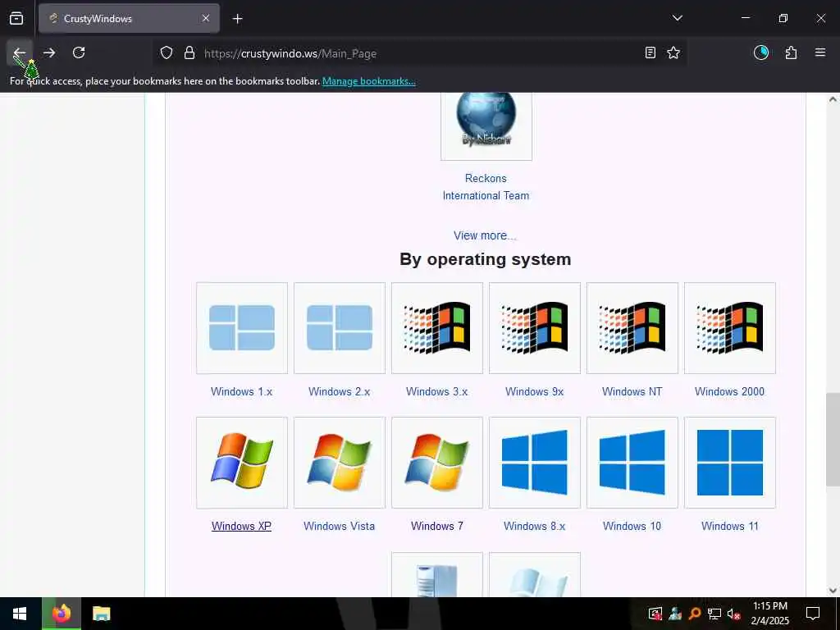Switch to Firefox in the taskbar
Image resolution: width=840 pixels, height=630 pixels.
coord(62,614)
